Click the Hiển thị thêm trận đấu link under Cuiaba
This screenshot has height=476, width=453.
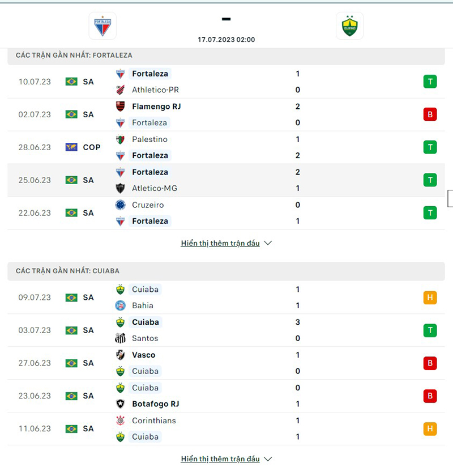(221, 458)
